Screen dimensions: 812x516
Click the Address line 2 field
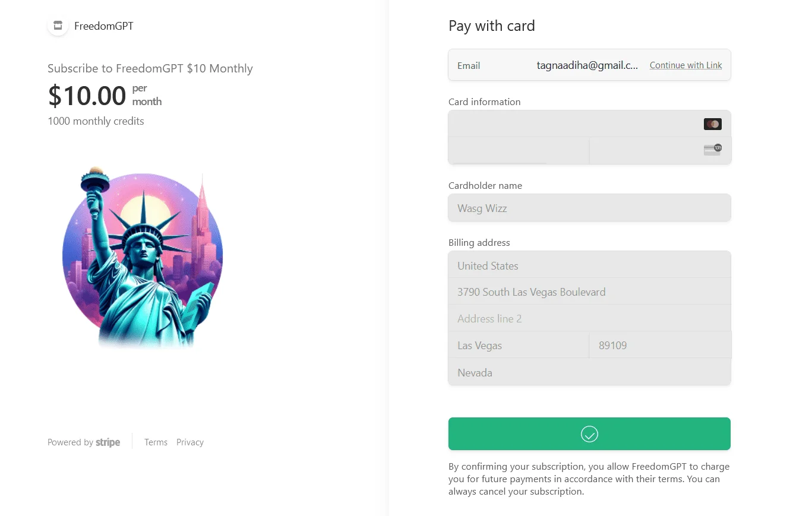589,318
